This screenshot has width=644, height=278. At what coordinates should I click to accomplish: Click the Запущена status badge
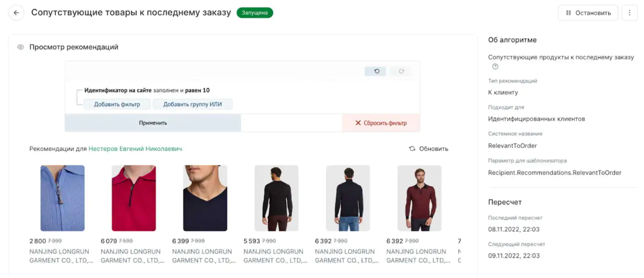(x=255, y=13)
